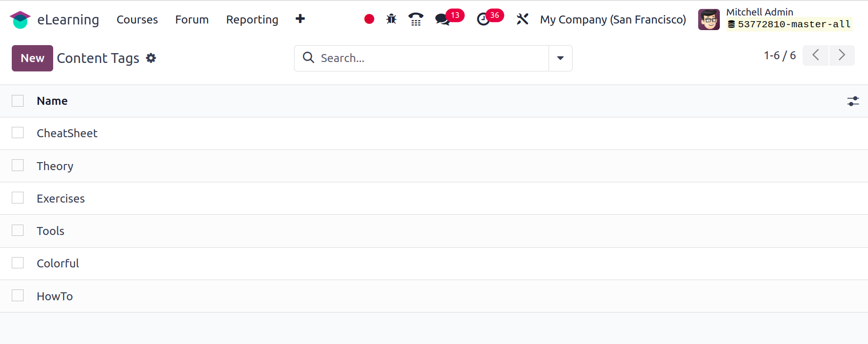Open the Colorful tag record
Viewport: 868px width, 344px height.
pos(58,264)
